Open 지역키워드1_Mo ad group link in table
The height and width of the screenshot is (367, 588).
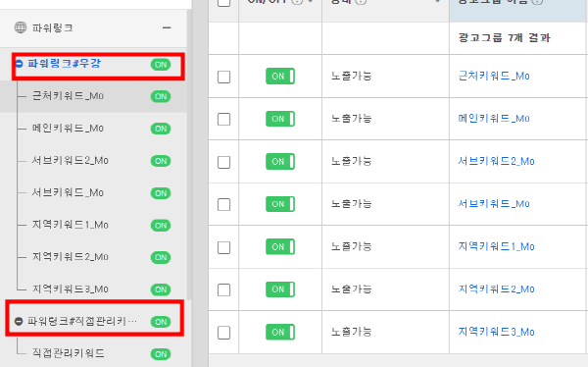tap(496, 246)
